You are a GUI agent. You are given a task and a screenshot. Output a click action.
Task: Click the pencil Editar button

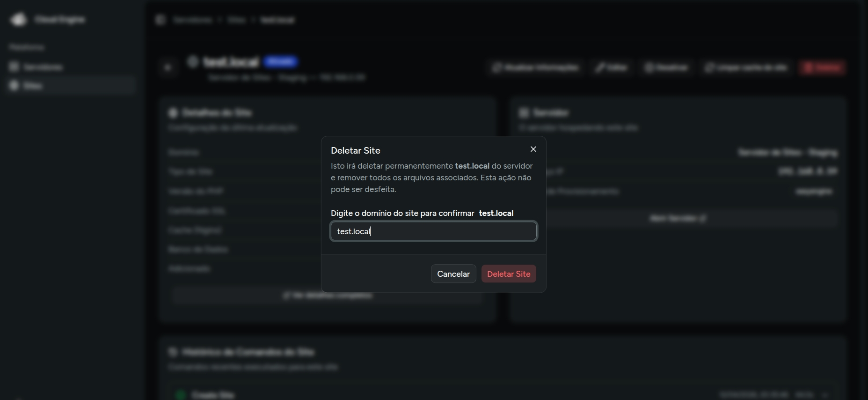point(611,68)
